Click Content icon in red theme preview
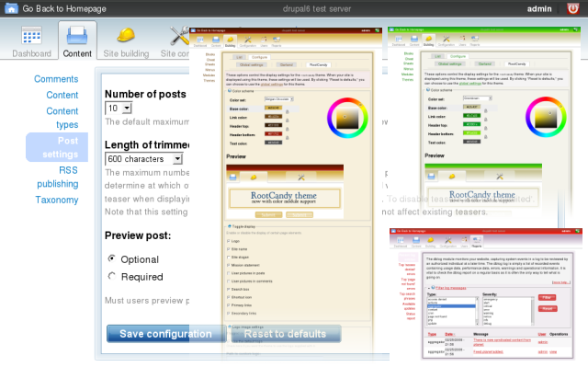Image resolution: width=588 pixels, height=367 pixels. [416, 240]
